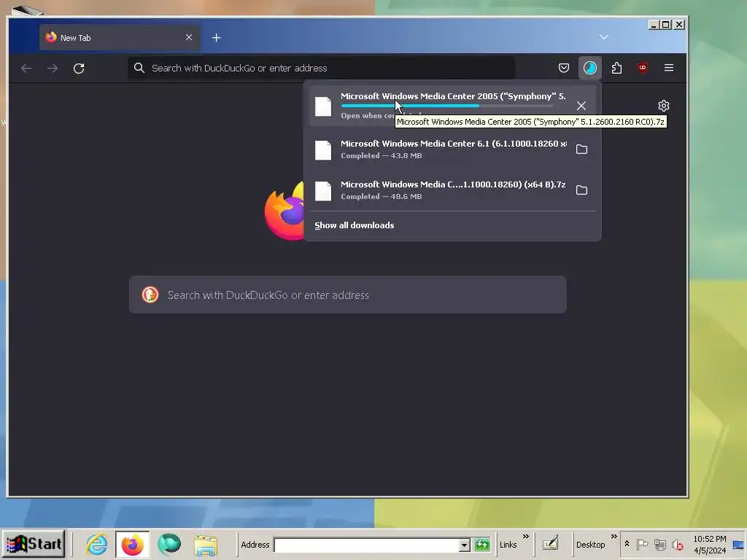Click the show desktop tray button

[738, 544]
